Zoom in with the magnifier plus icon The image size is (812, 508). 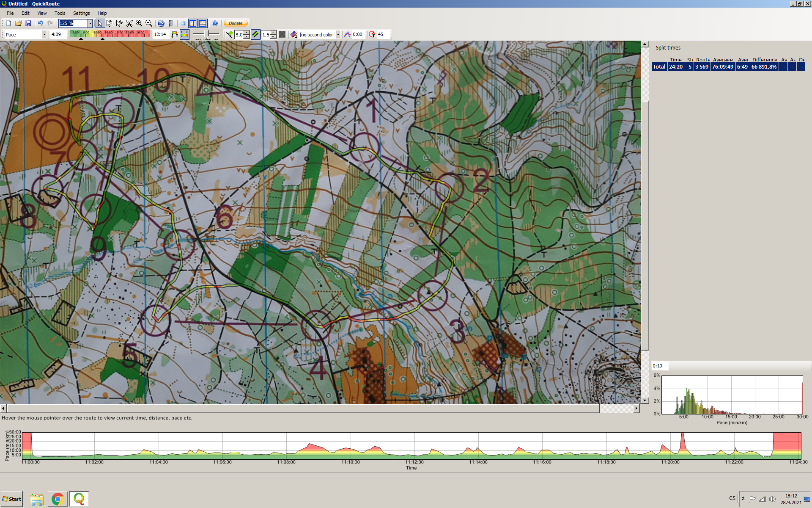point(139,23)
